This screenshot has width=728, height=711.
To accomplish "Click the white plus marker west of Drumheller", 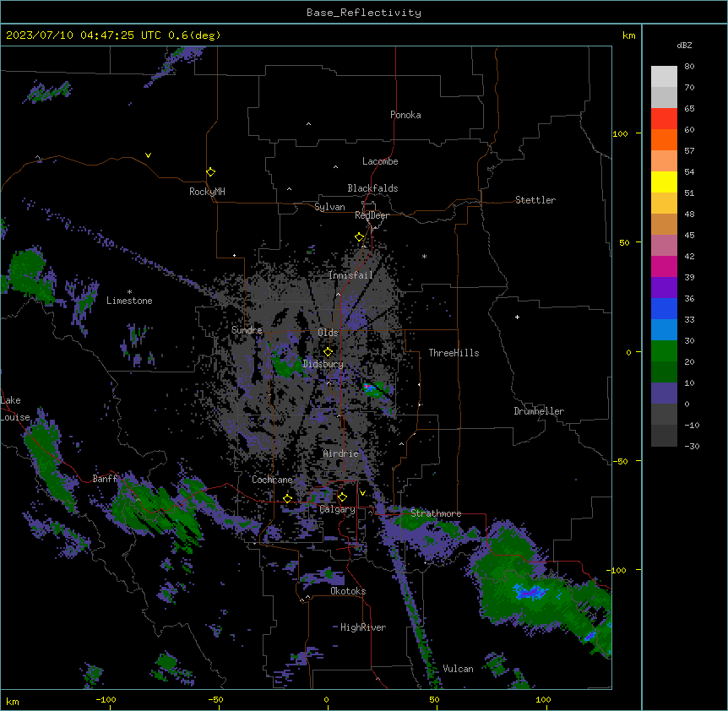I will [x=517, y=317].
